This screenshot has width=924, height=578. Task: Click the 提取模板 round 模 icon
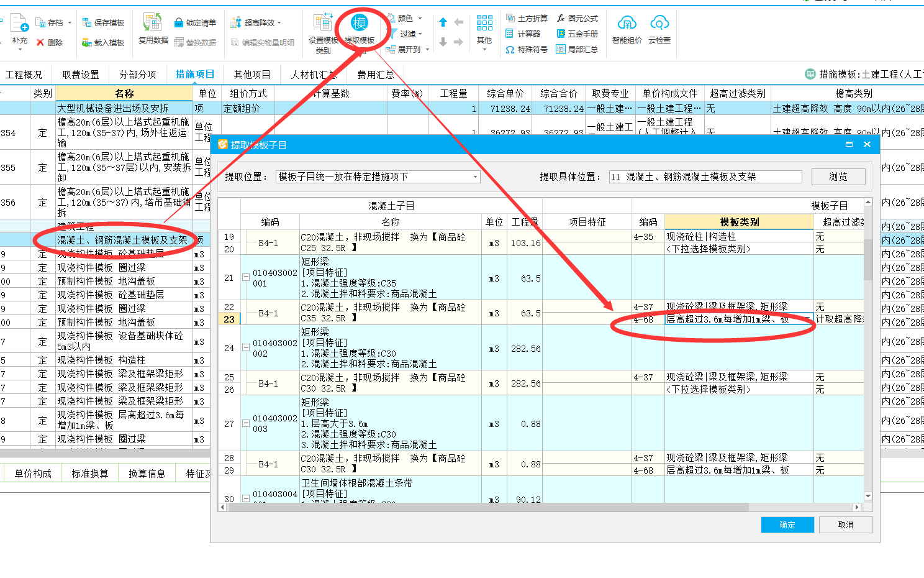pos(359,23)
